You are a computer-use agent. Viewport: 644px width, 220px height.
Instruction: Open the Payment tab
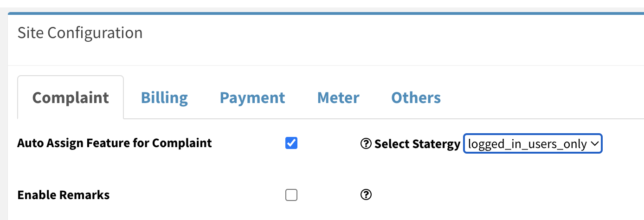(x=252, y=98)
